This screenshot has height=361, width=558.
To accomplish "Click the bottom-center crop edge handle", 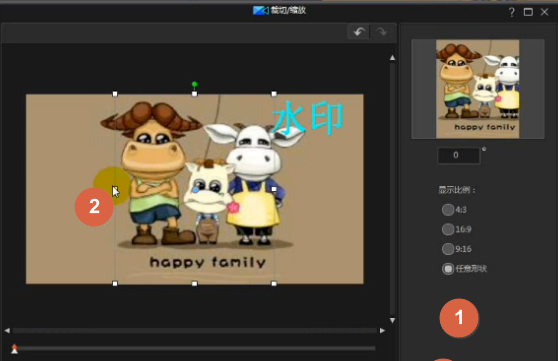I will tap(194, 284).
